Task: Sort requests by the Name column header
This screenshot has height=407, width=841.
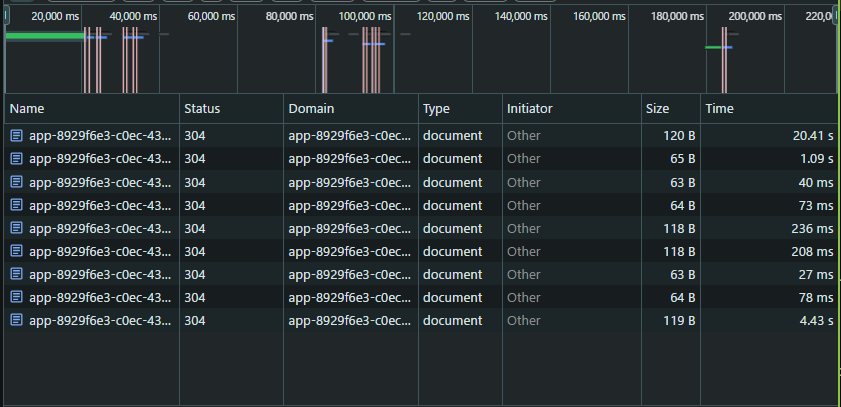Action: [92, 109]
